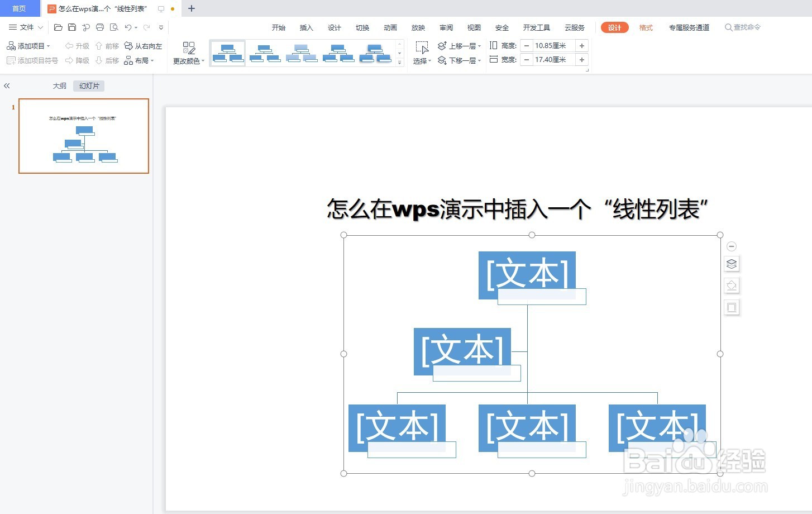Click the Redo arrow icon
Viewport: 812px width, 514px height.
click(x=146, y=27)
